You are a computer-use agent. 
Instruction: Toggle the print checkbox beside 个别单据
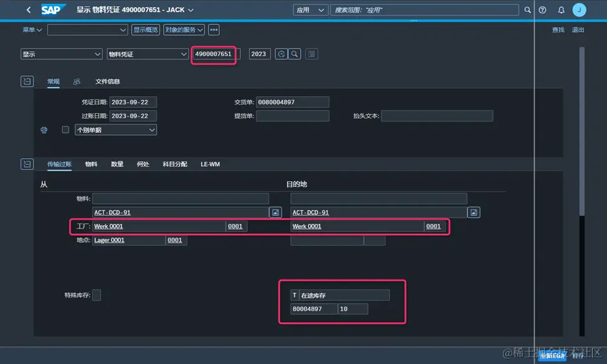[65, 129]
